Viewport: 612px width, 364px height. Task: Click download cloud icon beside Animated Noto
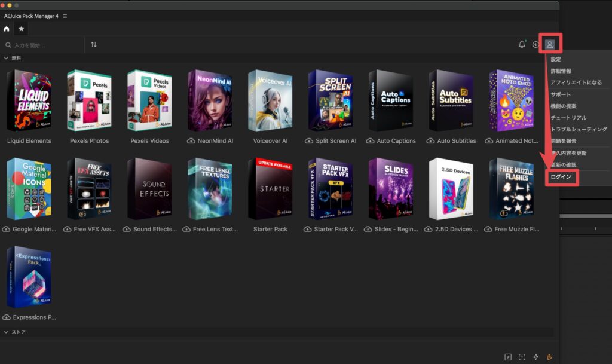[489, 141]
